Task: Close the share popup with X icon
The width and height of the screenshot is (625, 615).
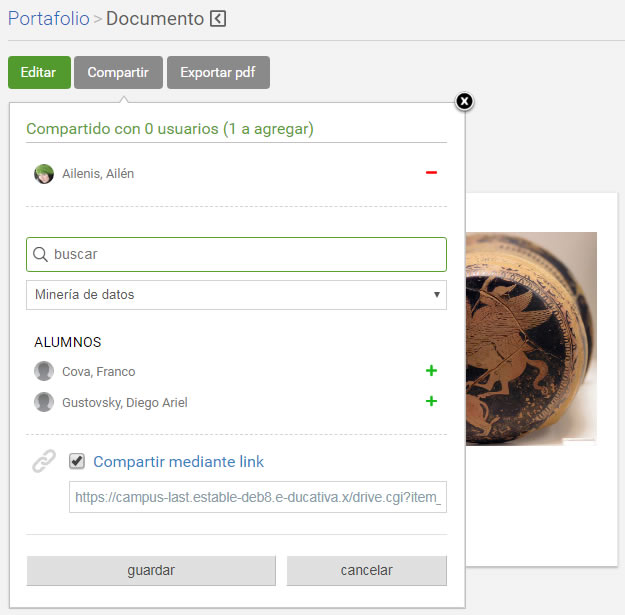Action: [464, 101]
